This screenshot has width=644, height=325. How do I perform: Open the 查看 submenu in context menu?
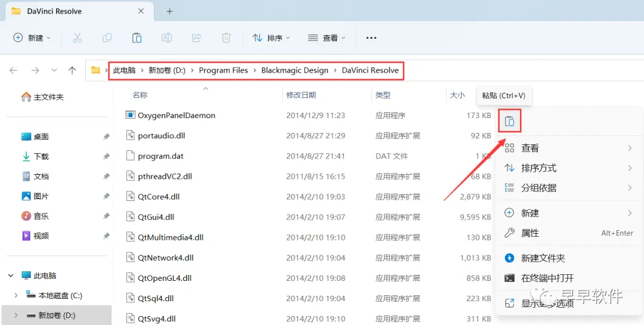click(569, 148)
